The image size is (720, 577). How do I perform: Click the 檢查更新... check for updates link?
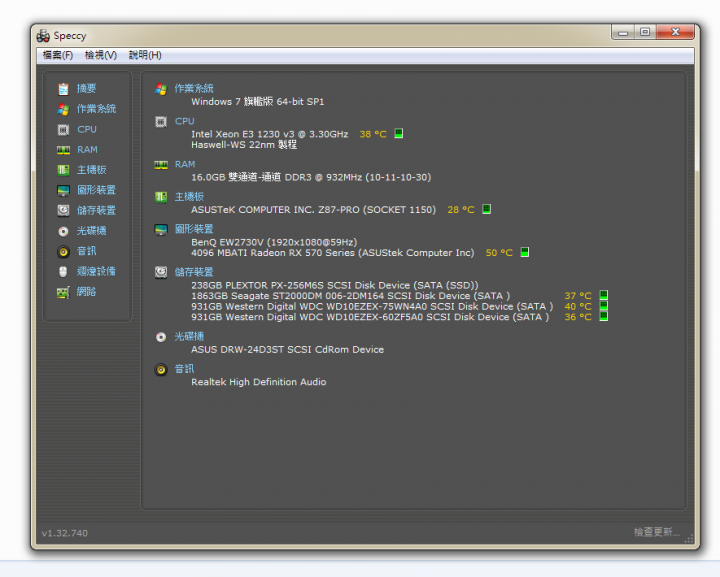tap(657, 532)
